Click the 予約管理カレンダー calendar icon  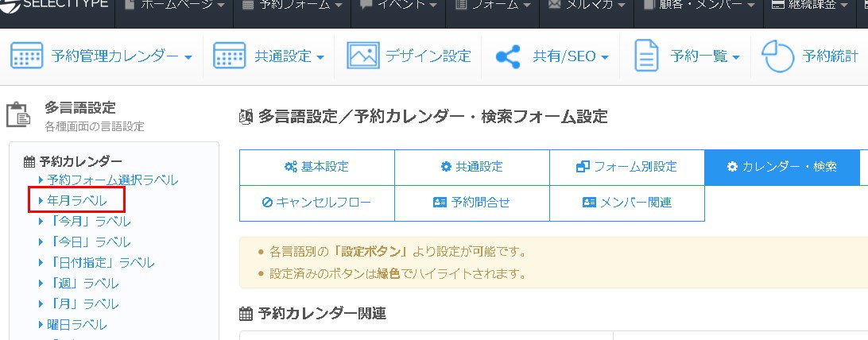tap(26, 56)
